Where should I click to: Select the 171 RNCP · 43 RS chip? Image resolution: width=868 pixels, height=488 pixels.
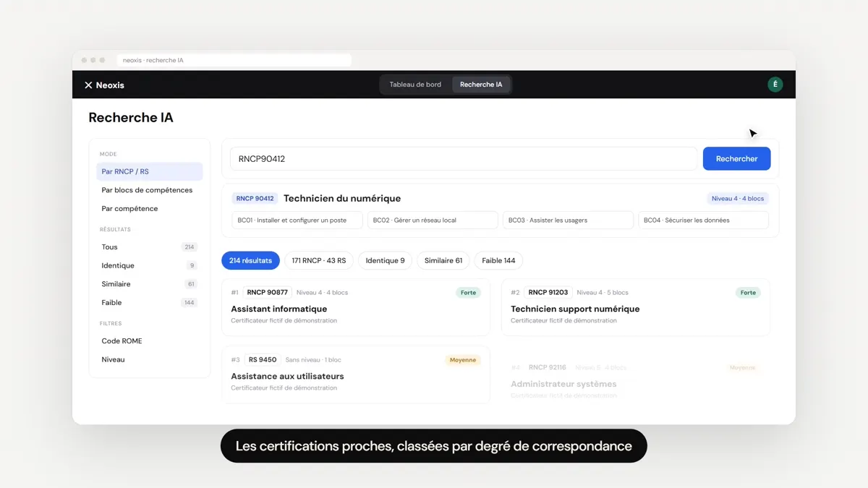coord(319,260)
